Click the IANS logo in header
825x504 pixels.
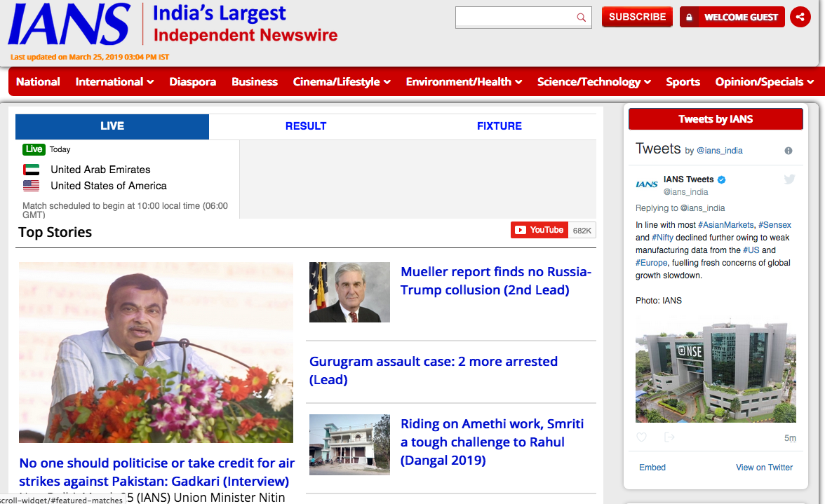click(x=69, y=24)
